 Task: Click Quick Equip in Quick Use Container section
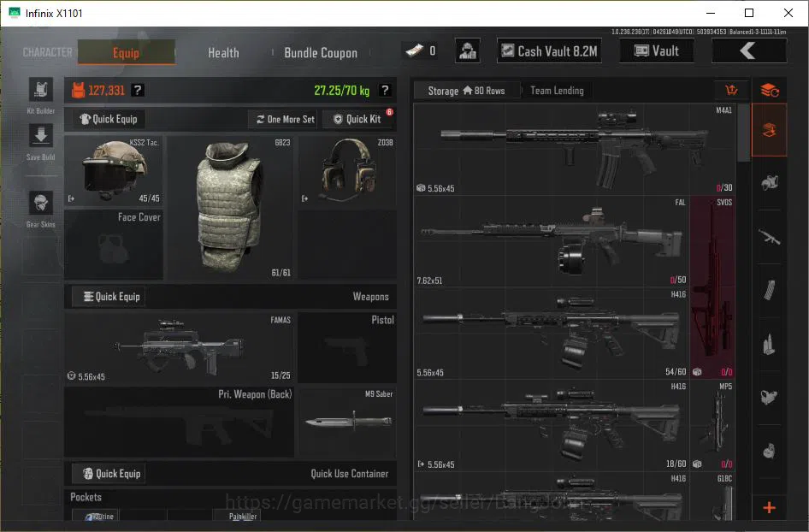tap(109, 474)
